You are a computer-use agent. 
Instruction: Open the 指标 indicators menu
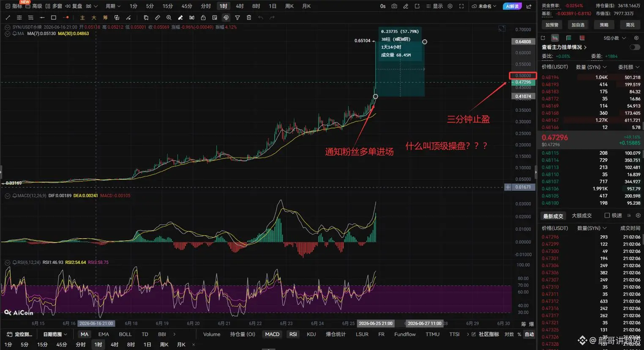pos(14,6)
